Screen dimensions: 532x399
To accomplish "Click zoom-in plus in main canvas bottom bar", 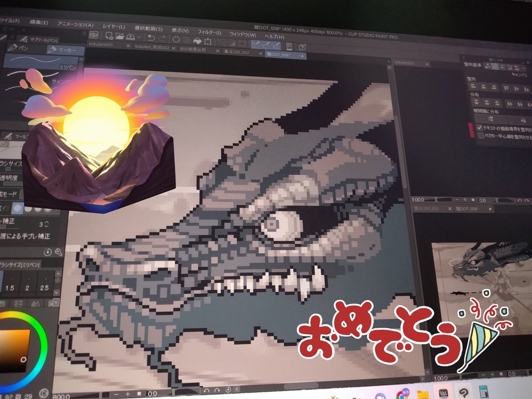I will click(128, 394).
